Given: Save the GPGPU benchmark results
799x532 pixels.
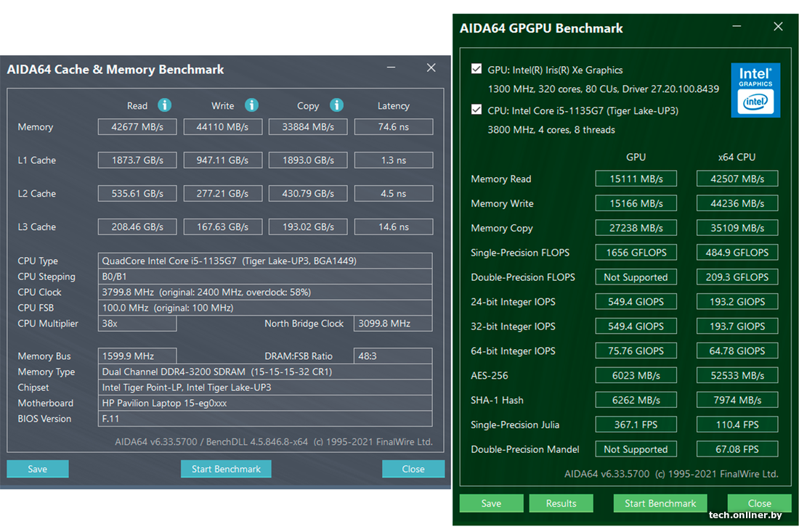Looking at the screenshot, I should pos(491,503).
